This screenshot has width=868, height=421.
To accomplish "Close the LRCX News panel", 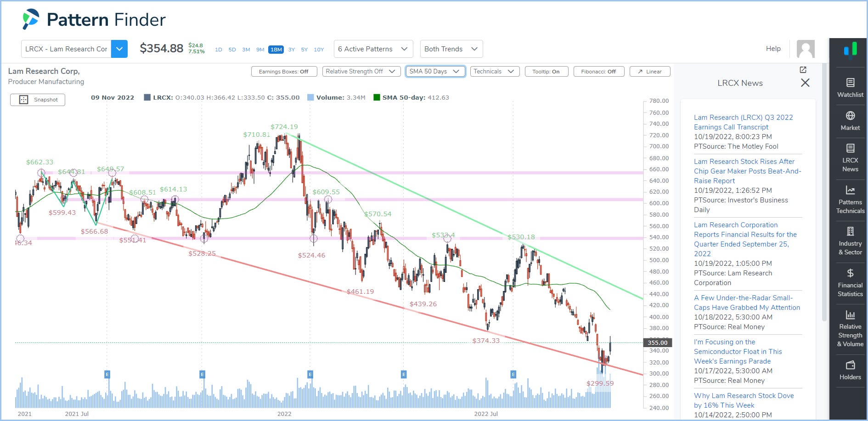I will 805,83.
